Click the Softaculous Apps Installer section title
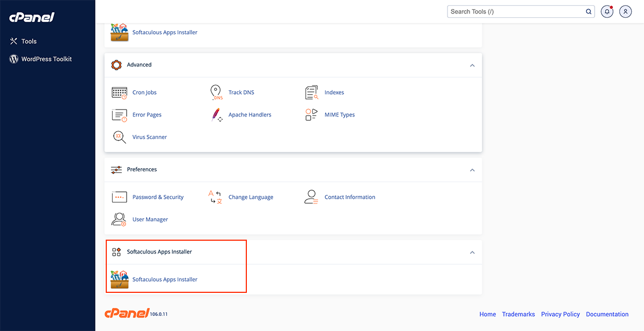Screen dimensions: 644x331 point(159,252)
